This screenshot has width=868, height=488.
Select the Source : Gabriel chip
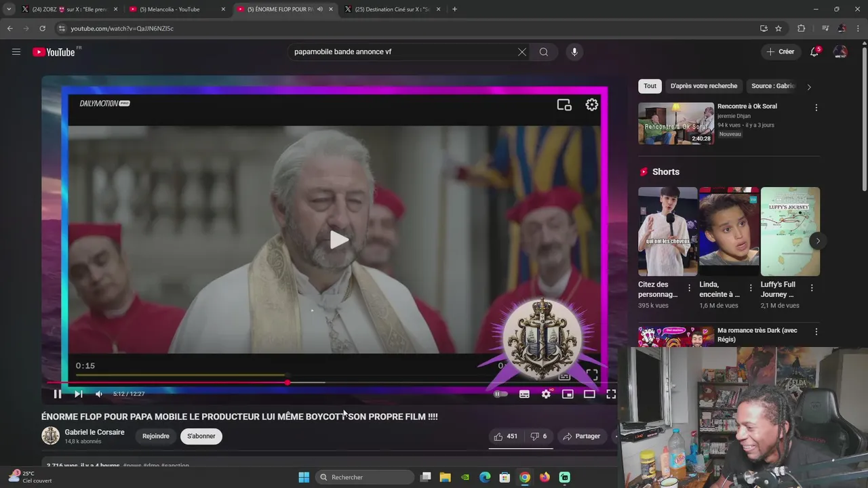[x=773, y=86]
